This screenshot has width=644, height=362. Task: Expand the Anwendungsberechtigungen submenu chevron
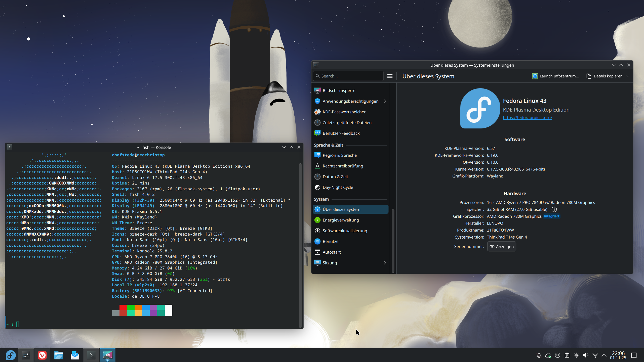(385, 101)
